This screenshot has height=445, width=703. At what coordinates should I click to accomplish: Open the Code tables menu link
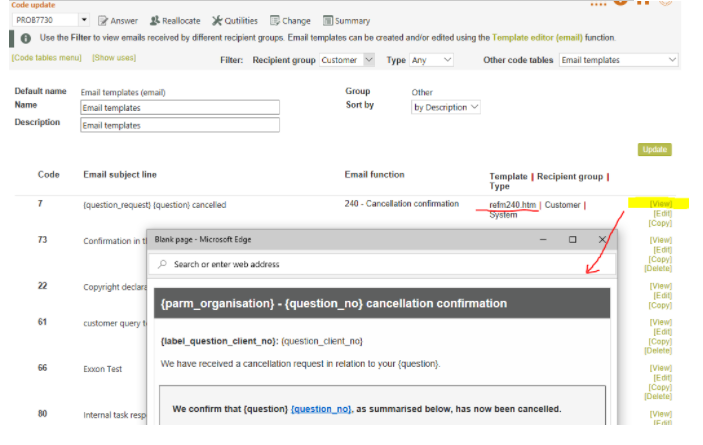47,58
